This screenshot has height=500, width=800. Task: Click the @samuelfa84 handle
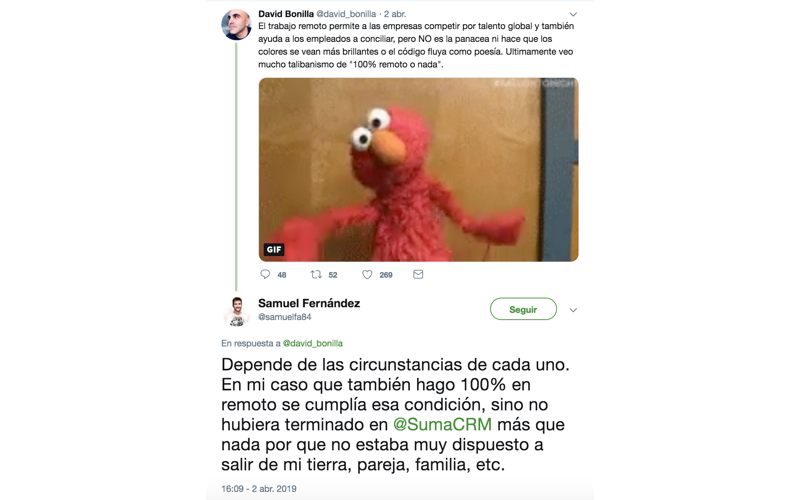(x=285, y=317)
